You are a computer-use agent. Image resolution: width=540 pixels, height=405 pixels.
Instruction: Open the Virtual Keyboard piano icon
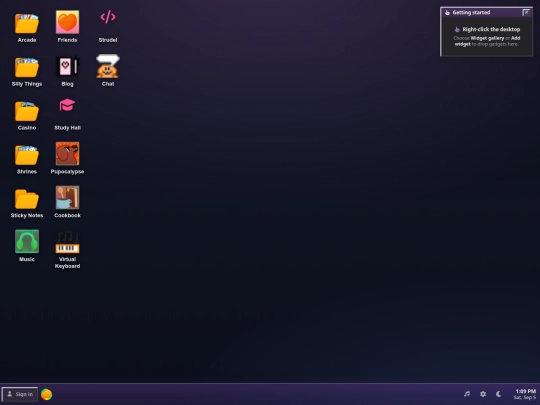67,242
